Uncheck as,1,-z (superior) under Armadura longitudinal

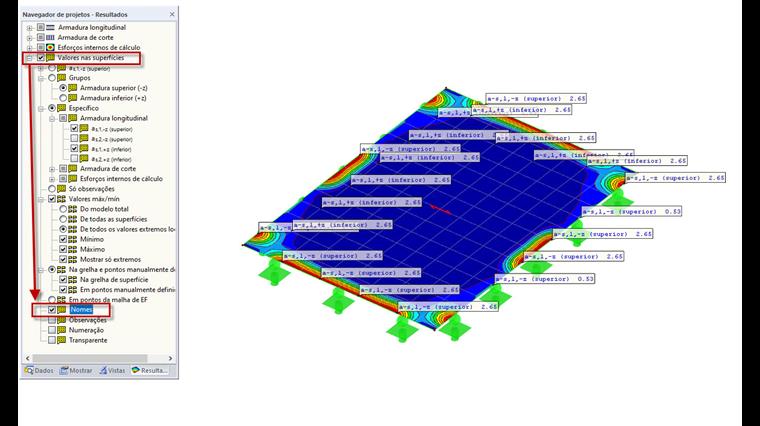[x=74, y=128]
